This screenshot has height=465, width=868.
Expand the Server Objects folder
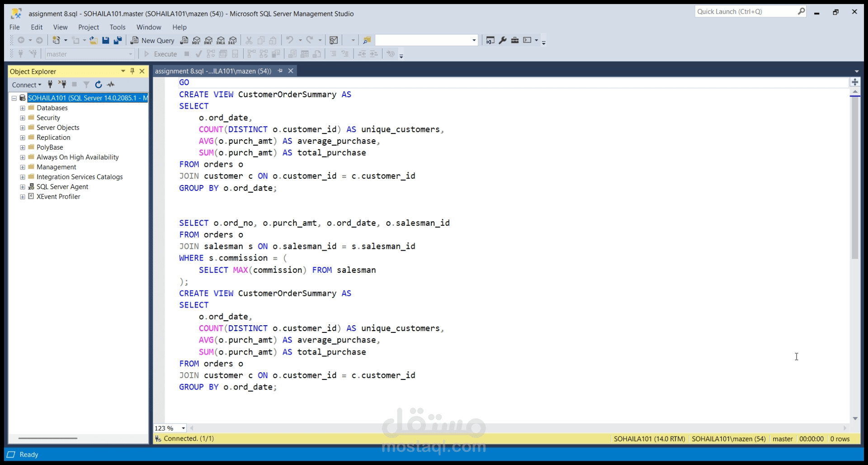[23, 128]
